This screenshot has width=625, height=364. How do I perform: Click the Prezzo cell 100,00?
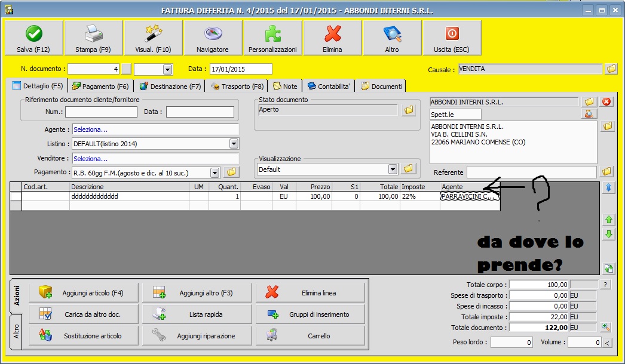pyautogui.click(x=314, y=196)
